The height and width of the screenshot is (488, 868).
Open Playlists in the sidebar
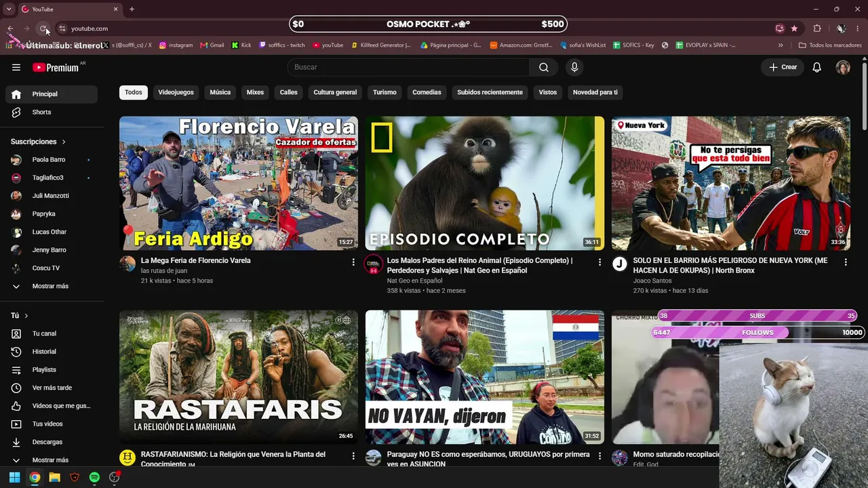pyautogui.click(x=52, y=369)
